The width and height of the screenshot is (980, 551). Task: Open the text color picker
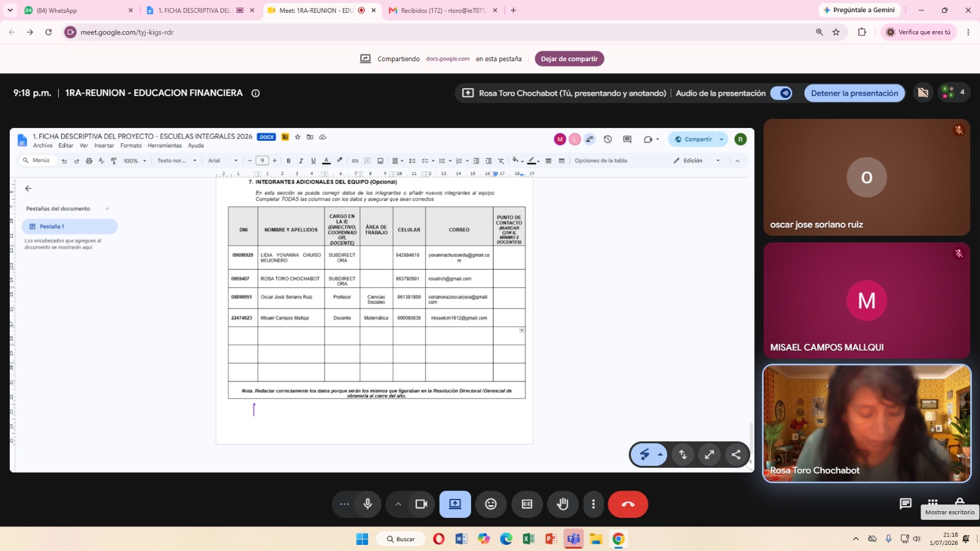[x=326, y=160]
